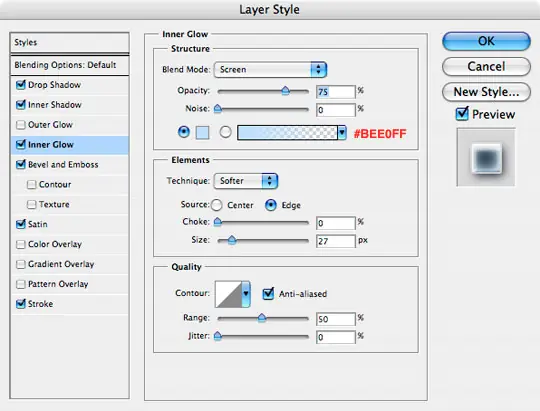Open the Contour curve picker thumbnail

tap(228, 294)
